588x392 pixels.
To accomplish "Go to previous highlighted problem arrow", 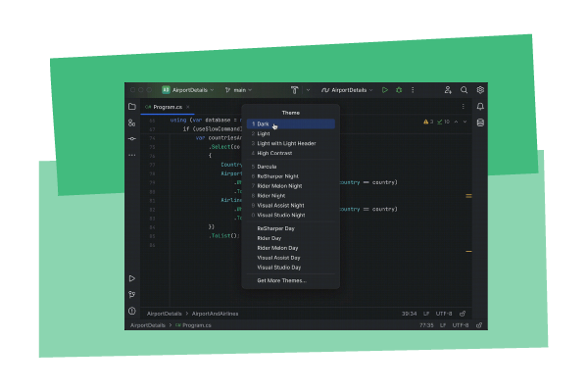I will point(456,122).
